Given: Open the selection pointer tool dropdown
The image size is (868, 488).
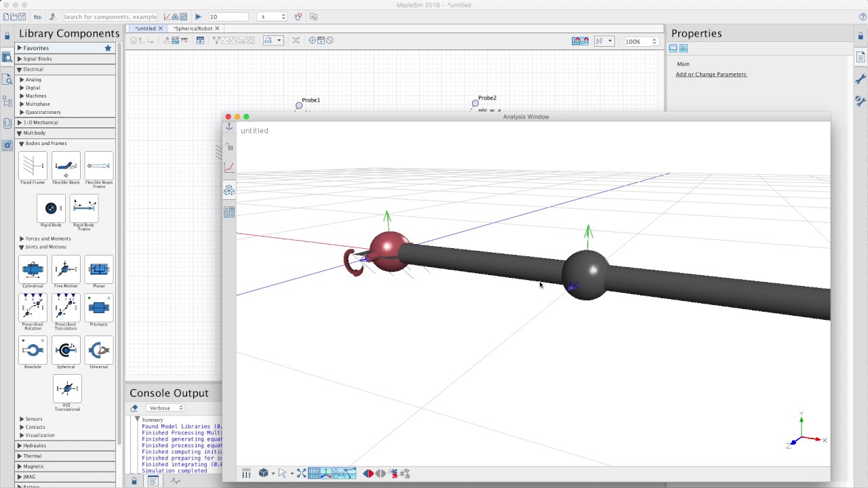Looking at the screenshot, I should coord(292,474).
